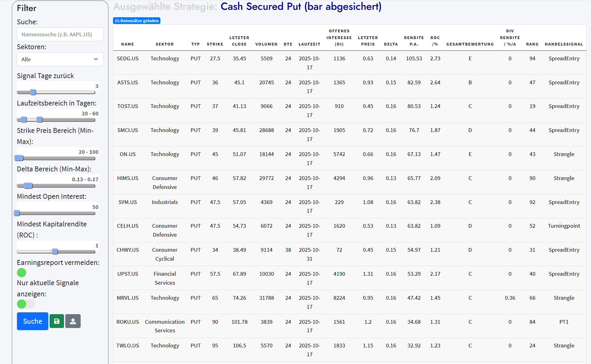Click the green save filter icon
The image size is (591, 364).
[57, 321]
